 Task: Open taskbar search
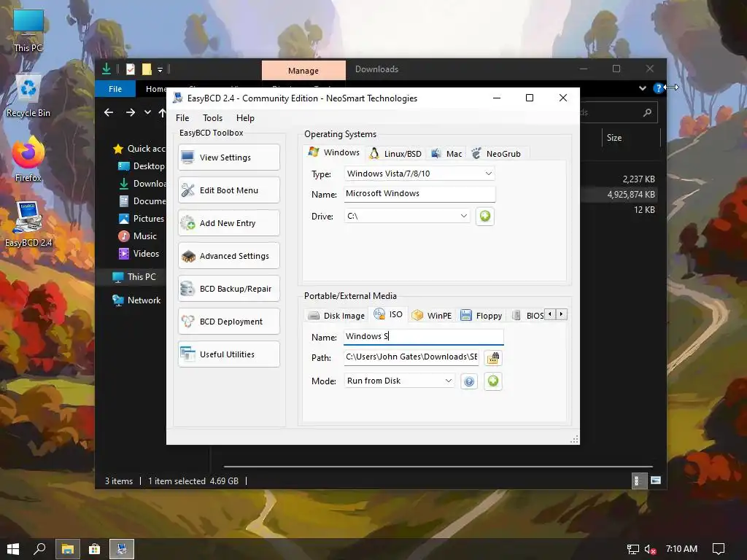tap(39, 549)
